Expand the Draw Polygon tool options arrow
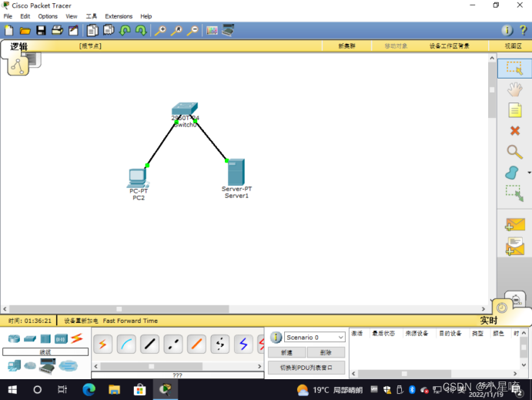 click(x=529, y=173)
